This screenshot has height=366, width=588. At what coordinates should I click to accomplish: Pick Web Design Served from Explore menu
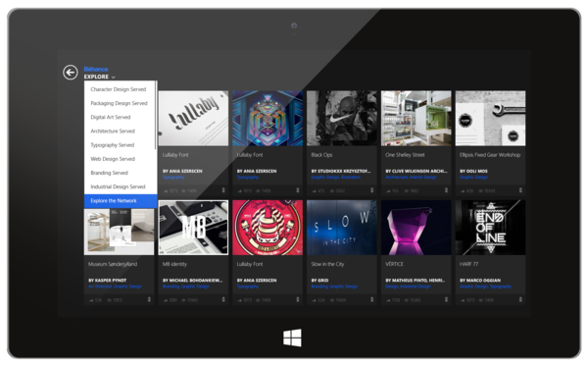point(113,159)
